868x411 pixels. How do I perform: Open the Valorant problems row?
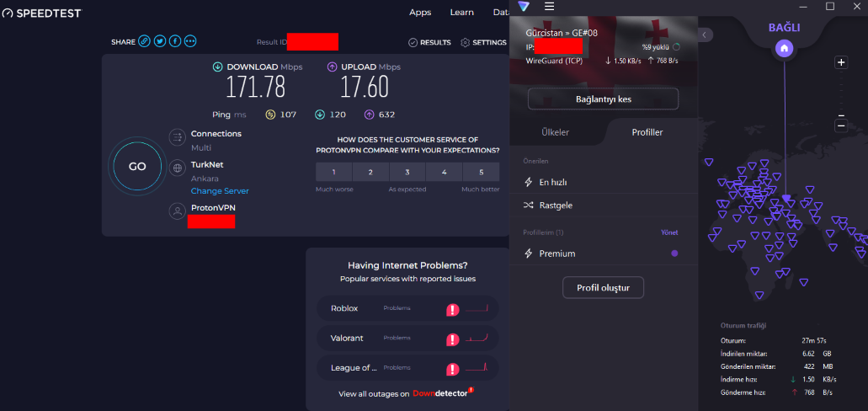[x=408, y=338]
